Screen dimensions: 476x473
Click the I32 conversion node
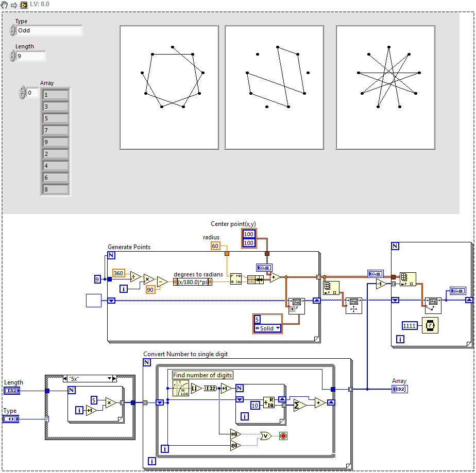tap(210, 388)
